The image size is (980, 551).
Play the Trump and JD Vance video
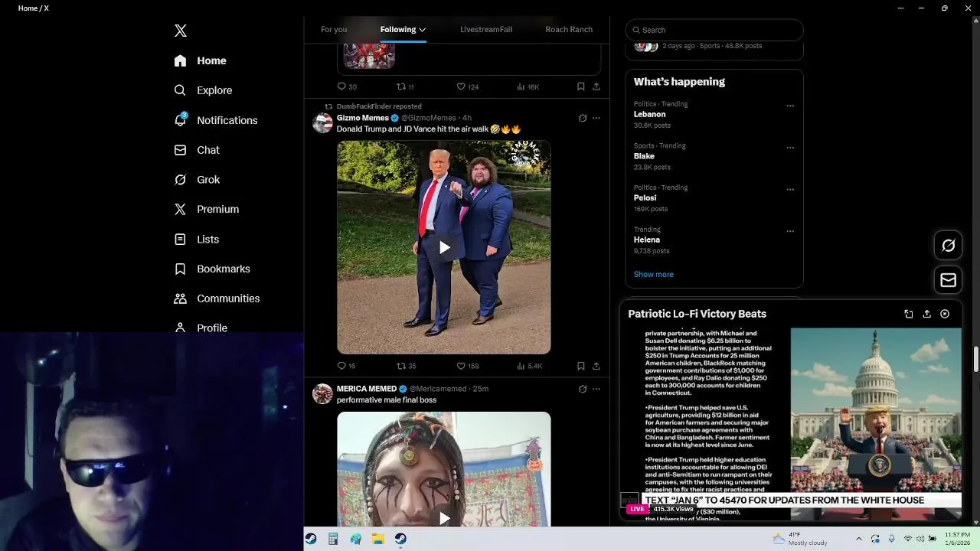pyautogui.click(x=444, y=247)
